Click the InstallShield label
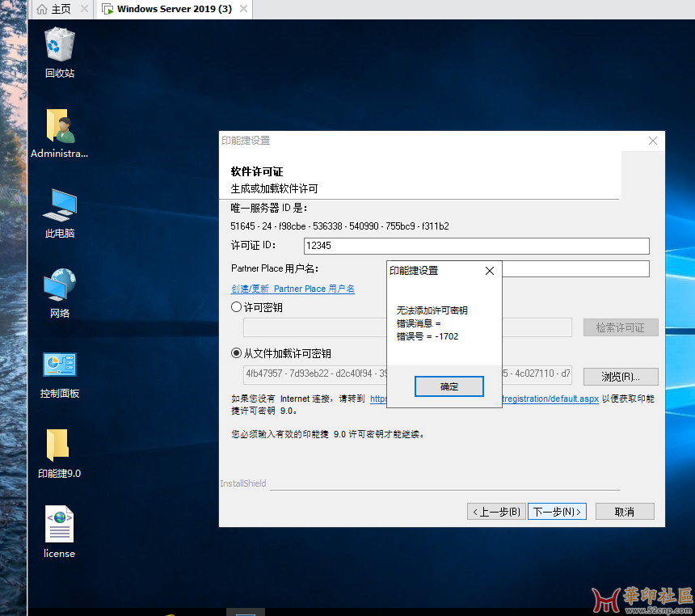The height and width of the screenshot is (616, 695). pos(243,483)
